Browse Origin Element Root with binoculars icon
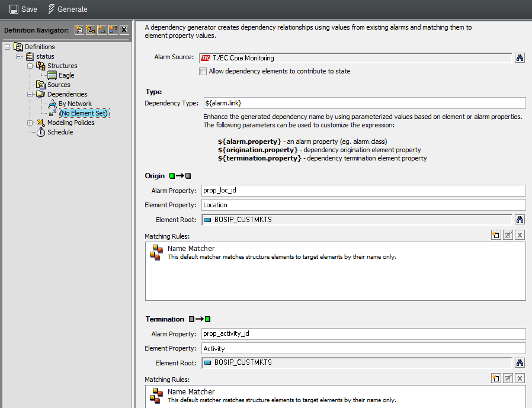Screen dimensions: 532x408 [x=520, y=220]
